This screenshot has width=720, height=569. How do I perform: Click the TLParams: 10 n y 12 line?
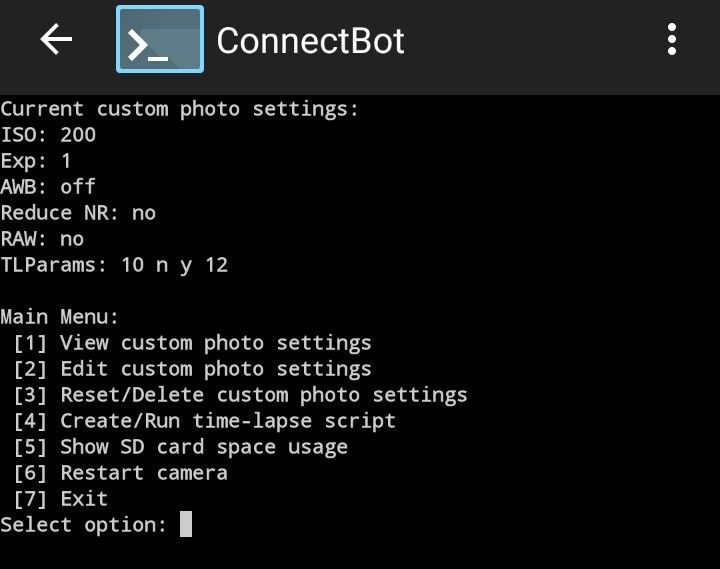[115, 265]
